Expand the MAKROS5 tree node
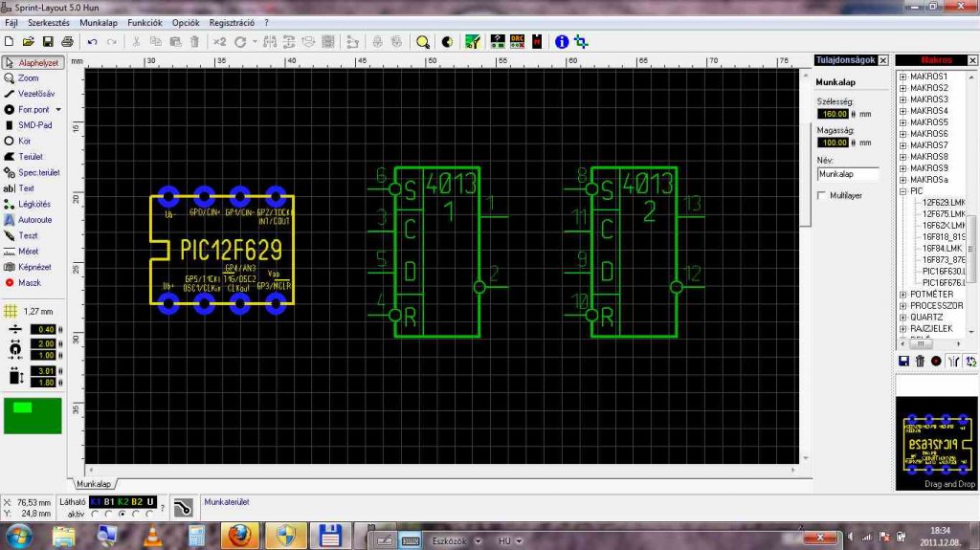This screenshot has width=980, height=550. 902,122
